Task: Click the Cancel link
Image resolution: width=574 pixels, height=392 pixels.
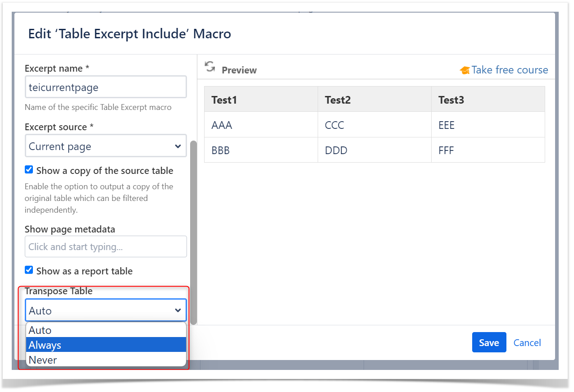Action: (527, 343)
